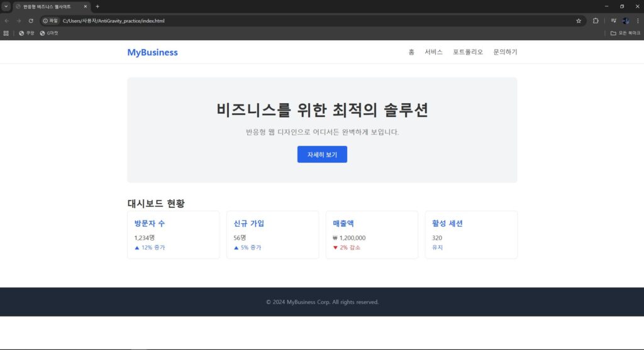Open 문의하기 navigation item
This screenshot has width=644, height=350.
[x=505, y=52]
